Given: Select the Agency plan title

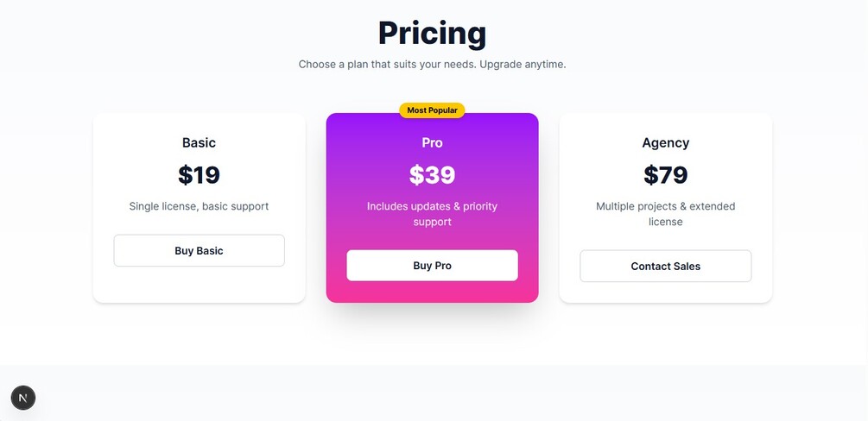Looking at the screenshot, I should tap(665, 142).
